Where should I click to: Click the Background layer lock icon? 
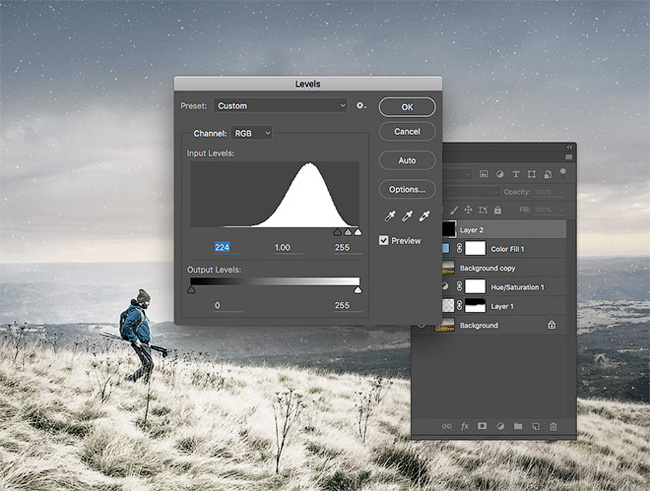coord(551,325)
